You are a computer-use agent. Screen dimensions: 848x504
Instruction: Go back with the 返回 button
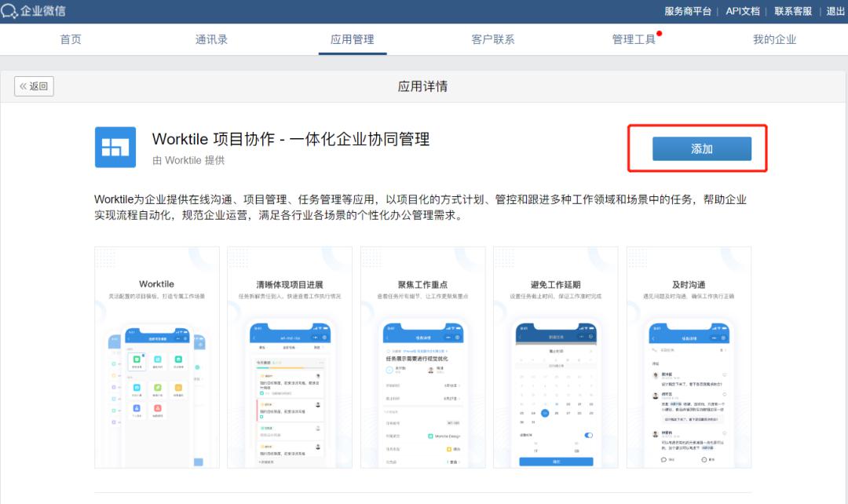tap(34, 86)
